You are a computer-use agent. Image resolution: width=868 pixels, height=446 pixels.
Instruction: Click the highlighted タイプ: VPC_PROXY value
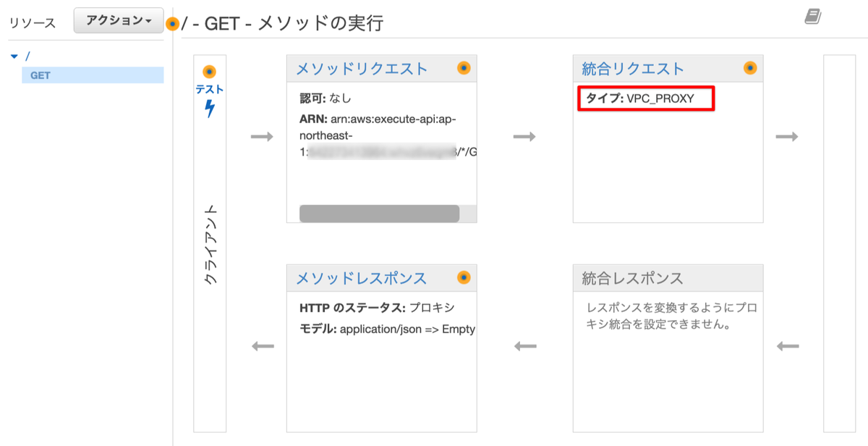pos(646,99)
